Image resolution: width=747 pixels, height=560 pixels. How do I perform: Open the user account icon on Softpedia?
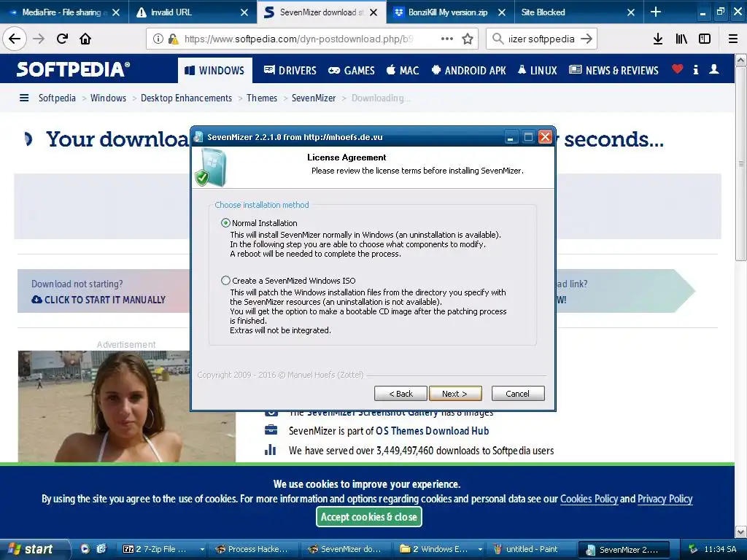point(714,69)
